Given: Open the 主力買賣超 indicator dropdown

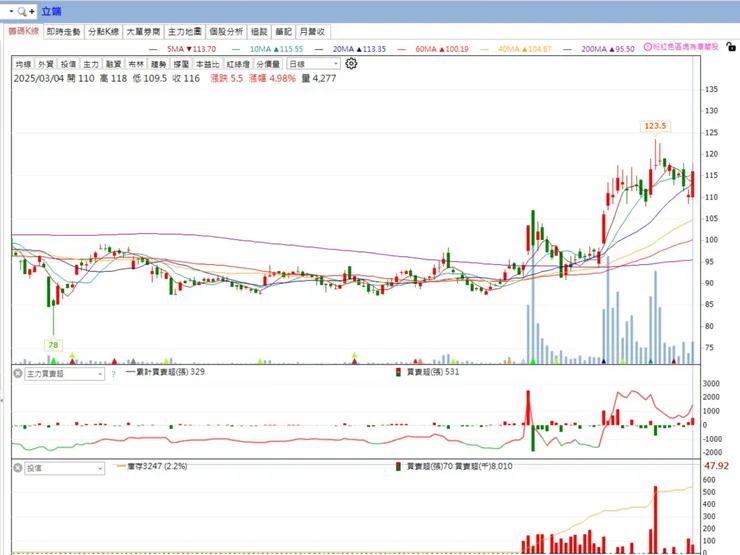Looking at the screenshot, I should coord(64,374).
